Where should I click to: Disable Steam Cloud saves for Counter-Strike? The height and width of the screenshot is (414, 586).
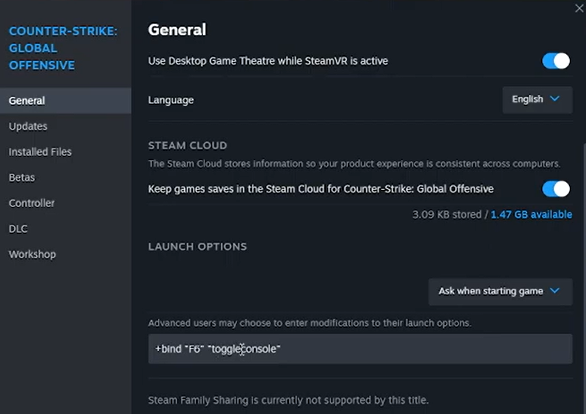coord(556,189)
